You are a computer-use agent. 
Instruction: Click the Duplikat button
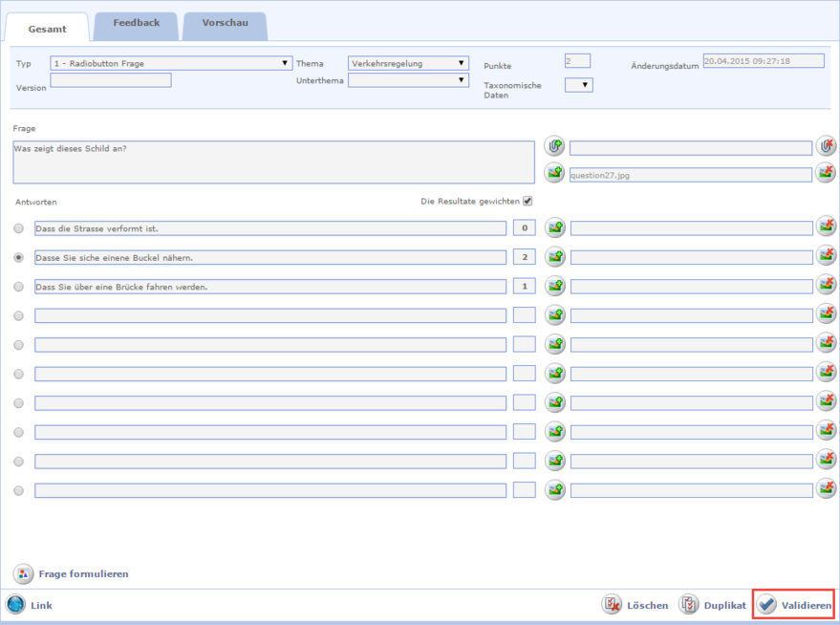click(x=713, y=605)
